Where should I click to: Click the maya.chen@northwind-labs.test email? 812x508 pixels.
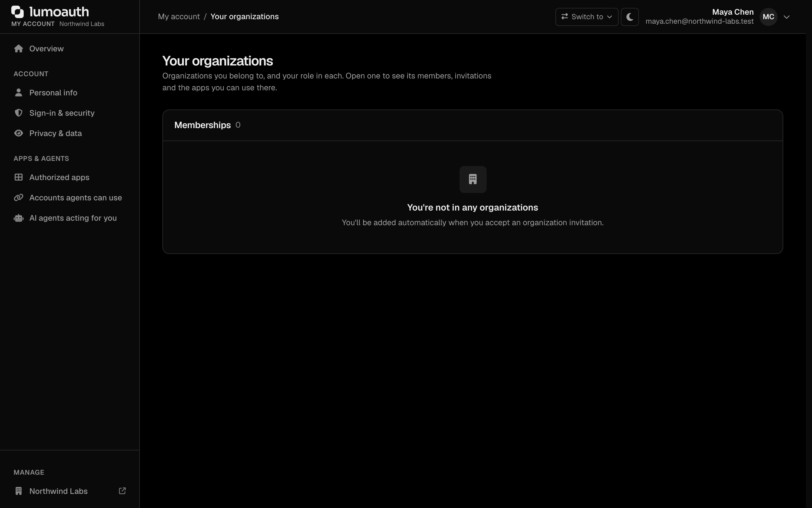700,21
